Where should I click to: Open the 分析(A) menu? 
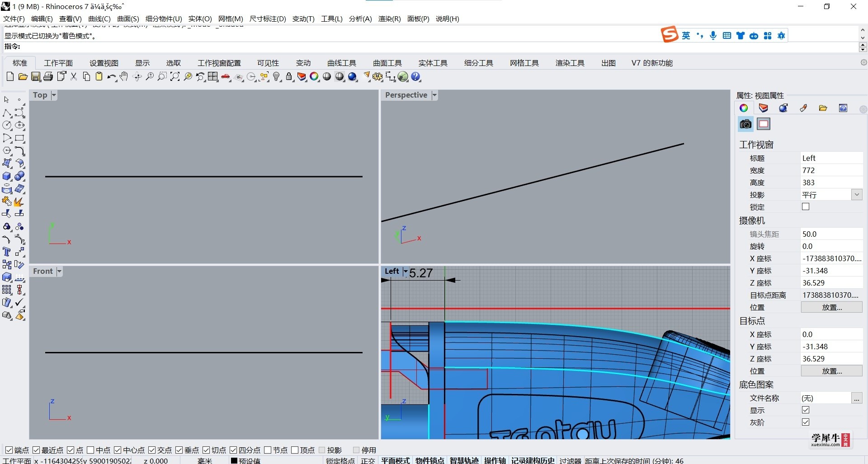pos(360,19)
